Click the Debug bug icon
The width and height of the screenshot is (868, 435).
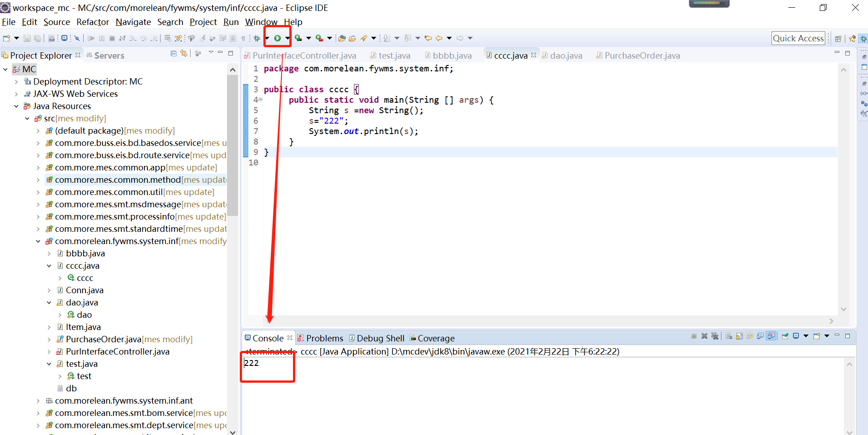pos(257,38)
